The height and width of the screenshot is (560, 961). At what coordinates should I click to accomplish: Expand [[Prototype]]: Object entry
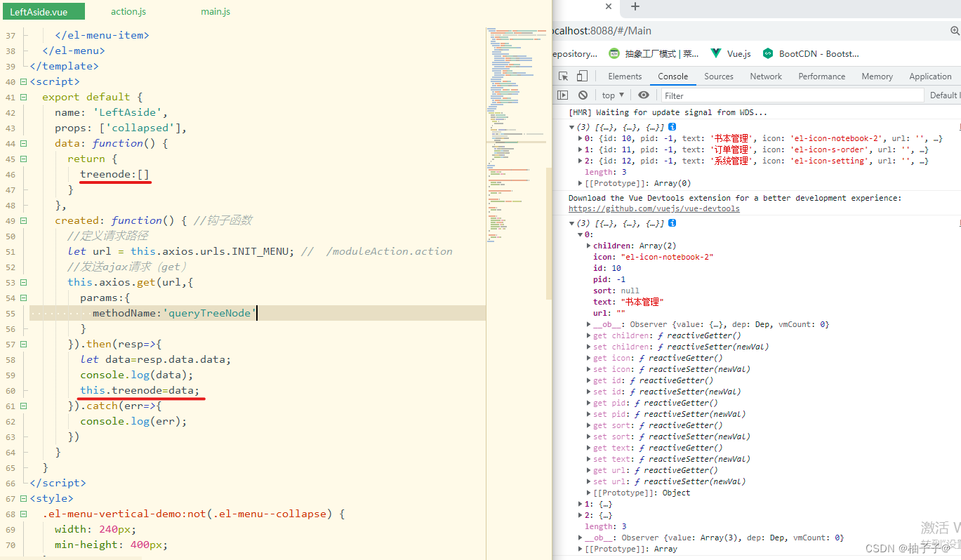[588, 493]
